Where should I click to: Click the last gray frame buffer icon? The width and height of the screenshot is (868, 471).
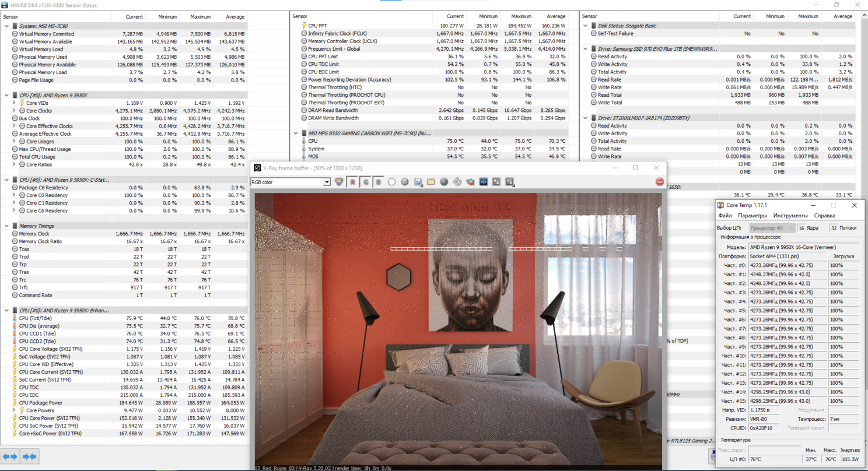tap(510, 182)
